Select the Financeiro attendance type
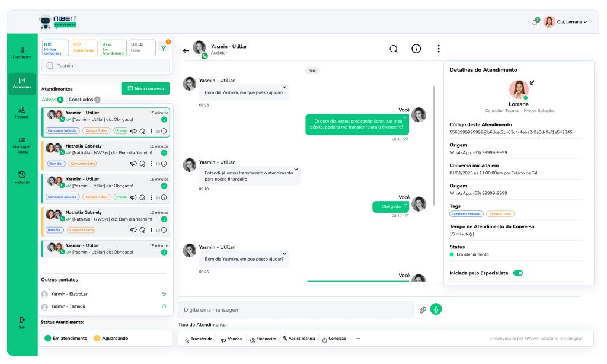 263,339
